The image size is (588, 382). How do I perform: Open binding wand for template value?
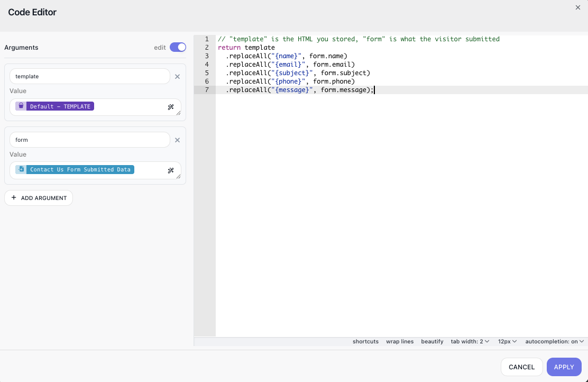171,107
